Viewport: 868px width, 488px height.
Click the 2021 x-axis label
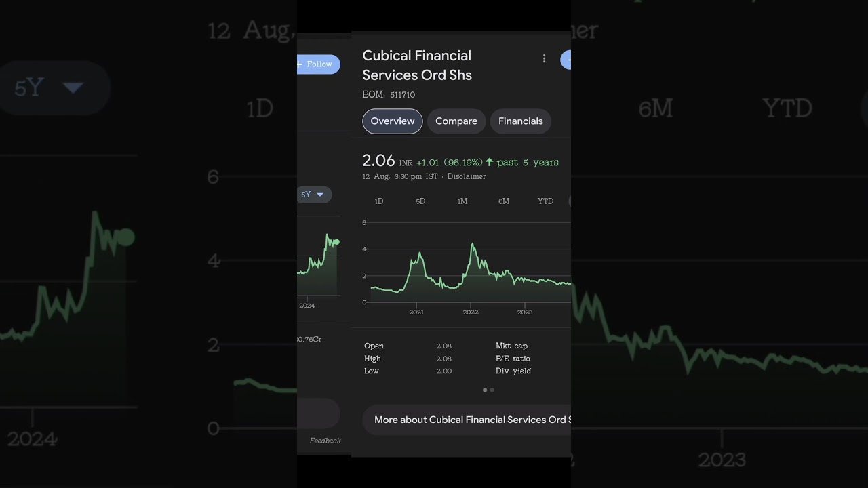(416, 312)
